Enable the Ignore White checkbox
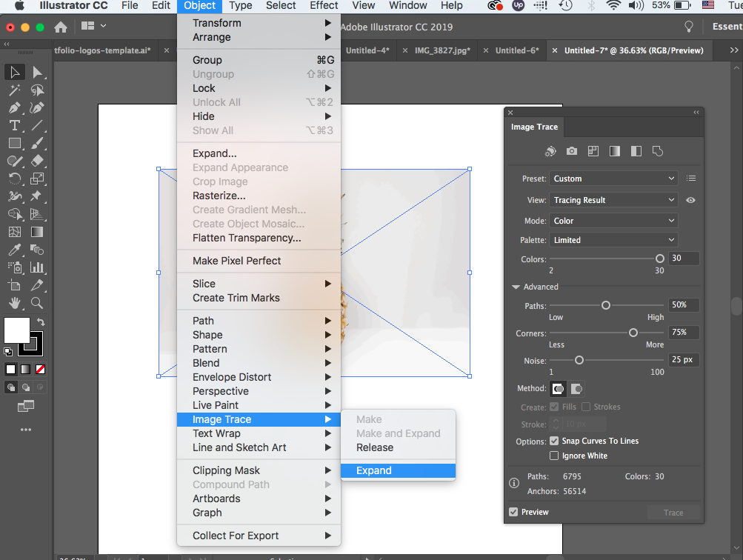Screen dimensions: 743x560 [554, 456]
